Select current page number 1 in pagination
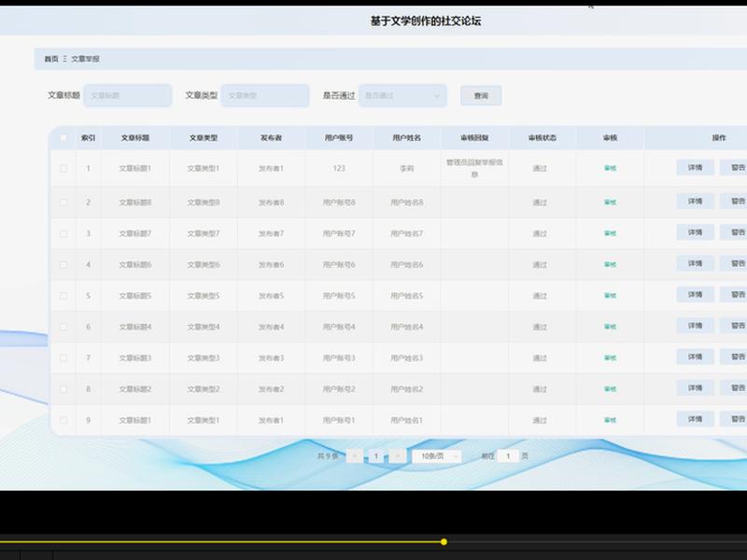The height and width of the screenshot is (560, 747). [376, 456]
